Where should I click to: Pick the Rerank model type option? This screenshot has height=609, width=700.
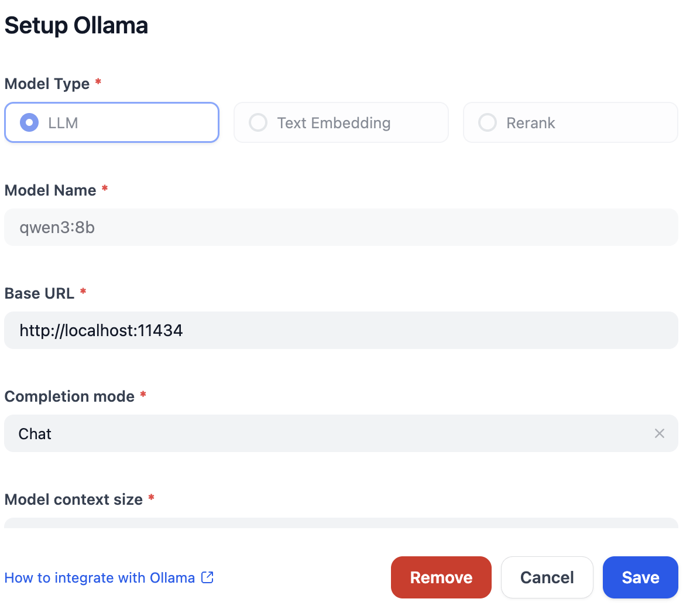coord(571,122)
